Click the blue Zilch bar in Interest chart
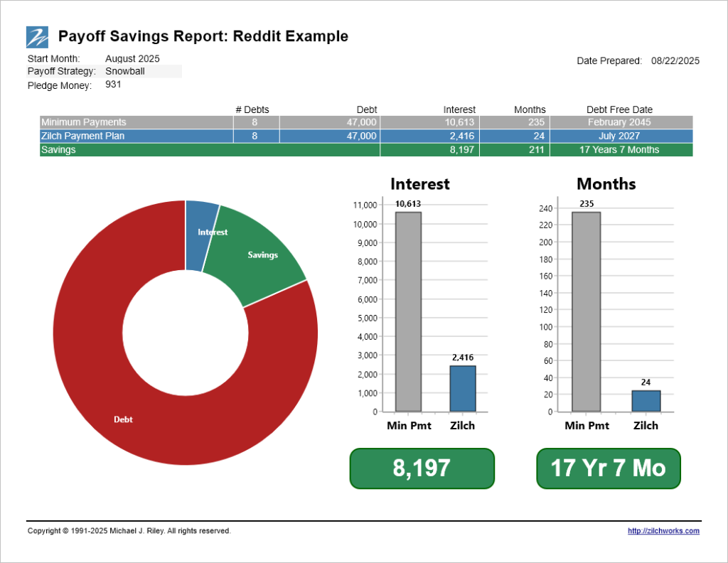 (x=463, y=388)
